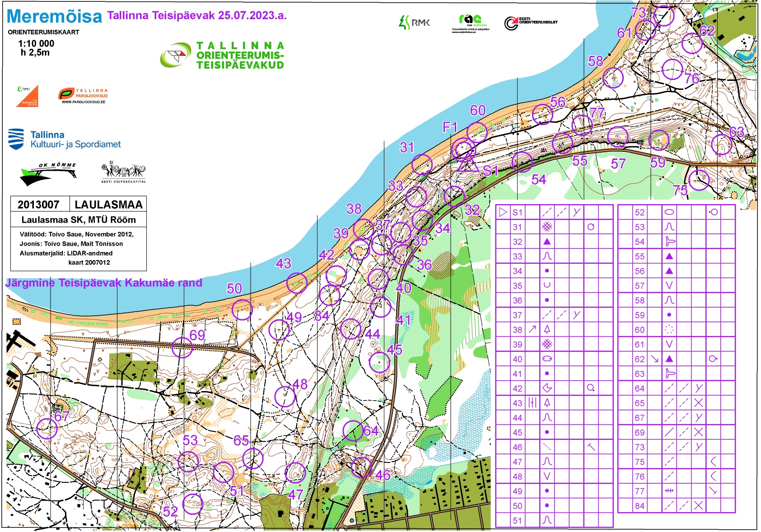Click the "Laulasmaa SK, MTÜ Rõõm" line
Image resolution: width=761 pixels, height=532 pixels.
tap(79, 220)
